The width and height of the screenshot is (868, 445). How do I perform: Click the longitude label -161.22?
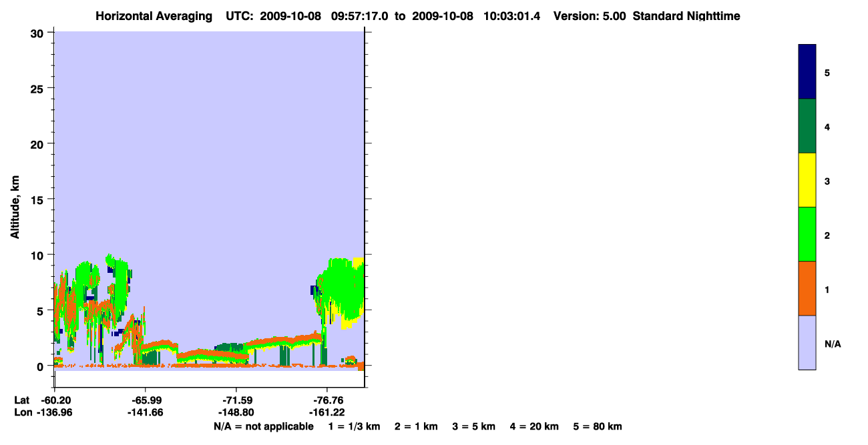pos(327,412)
